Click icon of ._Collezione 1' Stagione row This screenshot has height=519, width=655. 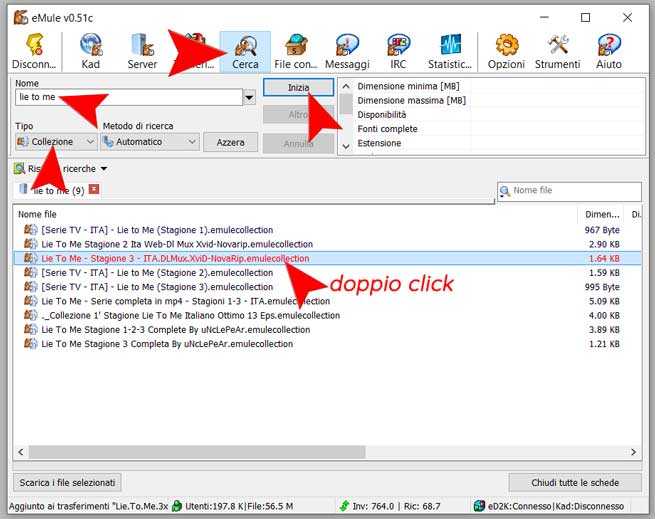coord(30,315)
